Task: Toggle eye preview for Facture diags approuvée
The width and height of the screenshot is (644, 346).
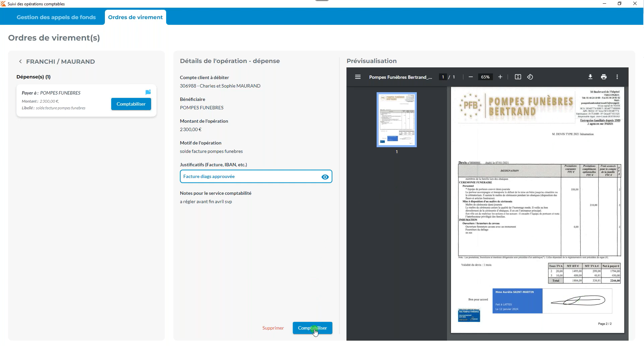Action: pos(325,177)
